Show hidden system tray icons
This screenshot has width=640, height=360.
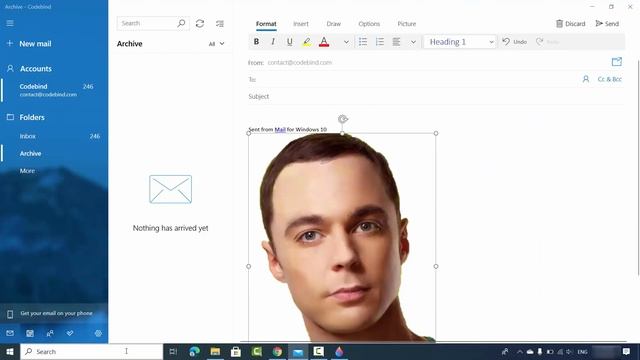pos(520,351)
